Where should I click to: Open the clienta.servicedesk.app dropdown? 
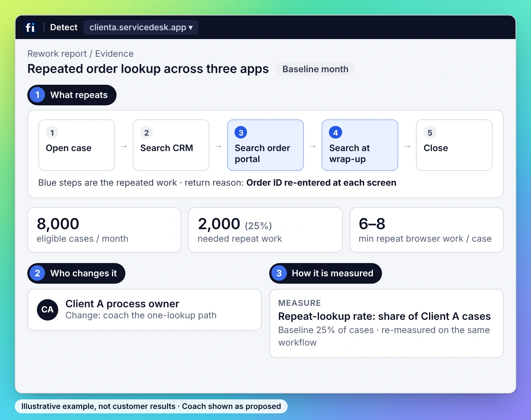click(x=141, y=27)
